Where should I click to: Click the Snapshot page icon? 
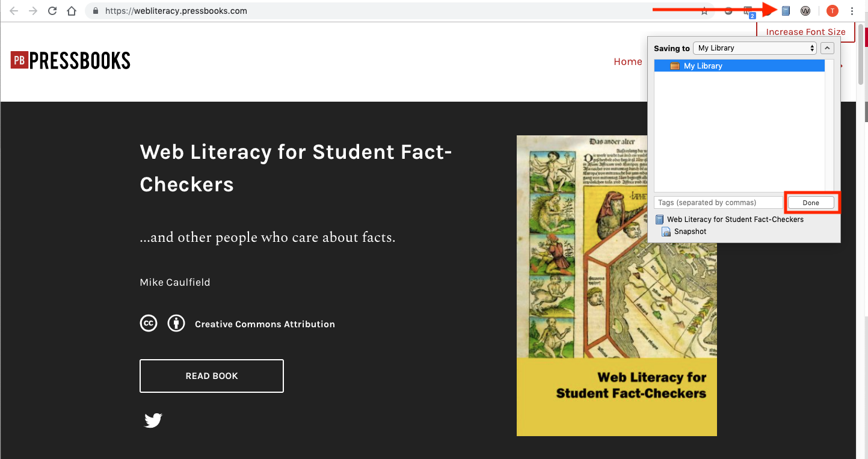point(666,232)
